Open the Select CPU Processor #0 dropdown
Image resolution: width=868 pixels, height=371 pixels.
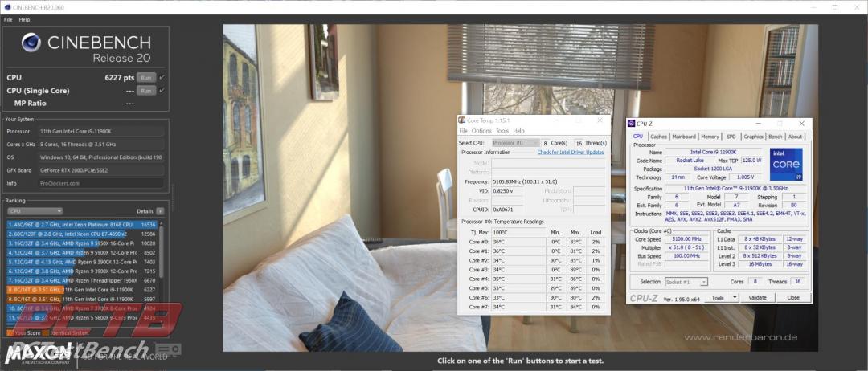click(x=514, y=143)
